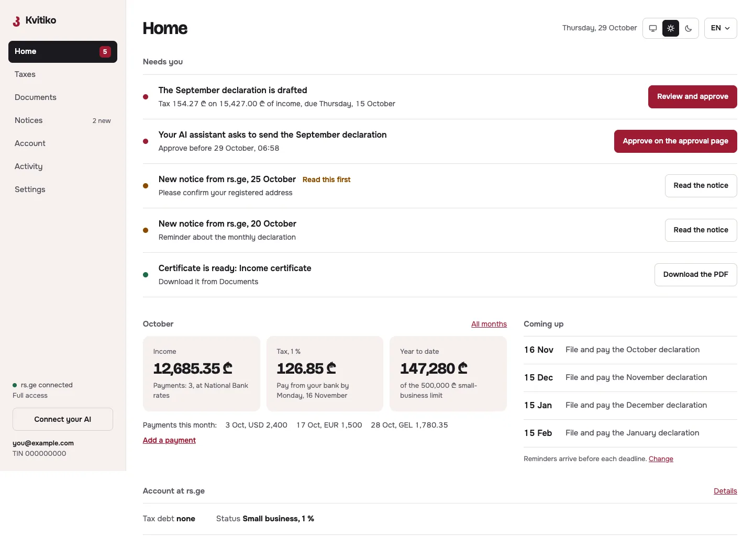Select the 15 Dec November declaration row
The image size is (754, 560).
tap(630, 378)
